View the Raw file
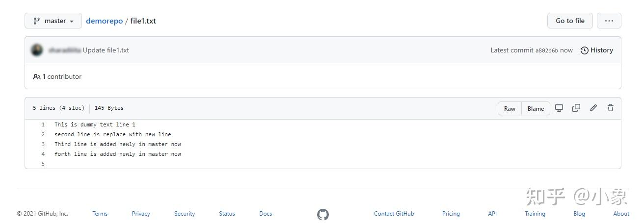Image resolution: width=644 pixels, height=223 pixels. click(x=510, y=109)
